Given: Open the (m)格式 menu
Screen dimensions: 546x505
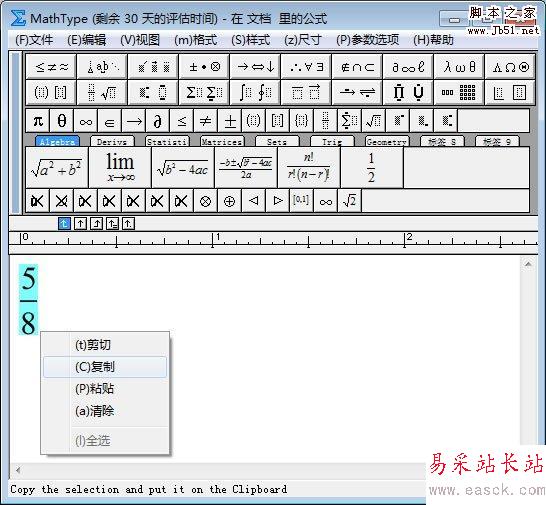Looking at the screenshot, I should 196,40.
